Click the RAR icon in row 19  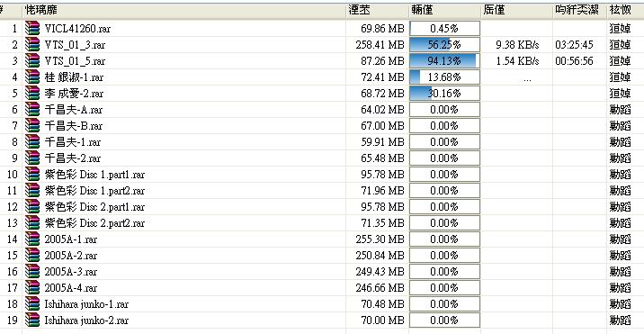click(x=32, y=320)
